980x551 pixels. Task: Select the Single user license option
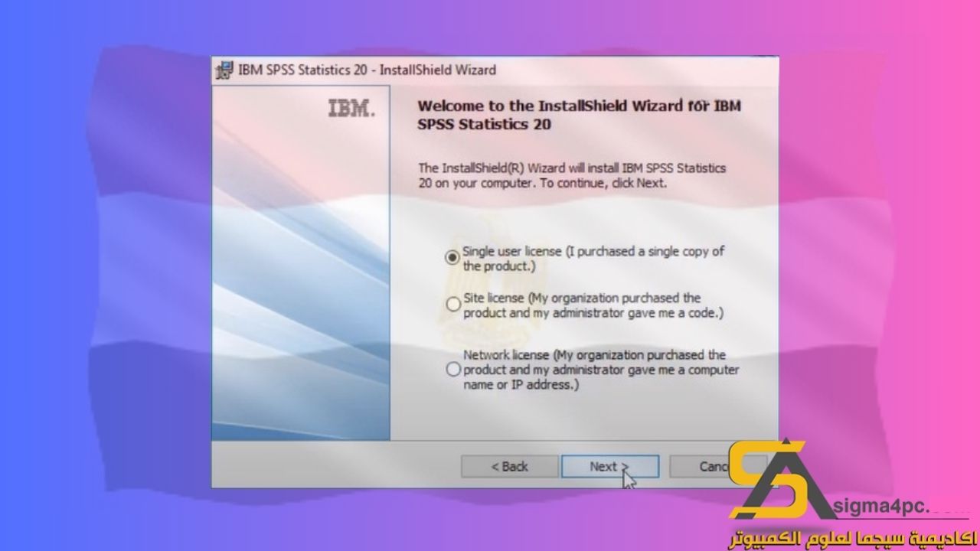(452, 257)
